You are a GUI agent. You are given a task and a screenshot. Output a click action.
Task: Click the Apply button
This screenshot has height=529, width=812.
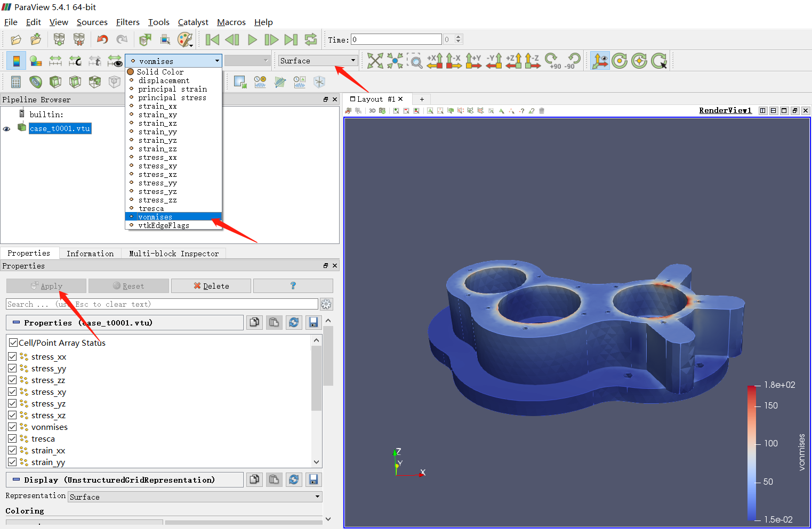[46, 286]
